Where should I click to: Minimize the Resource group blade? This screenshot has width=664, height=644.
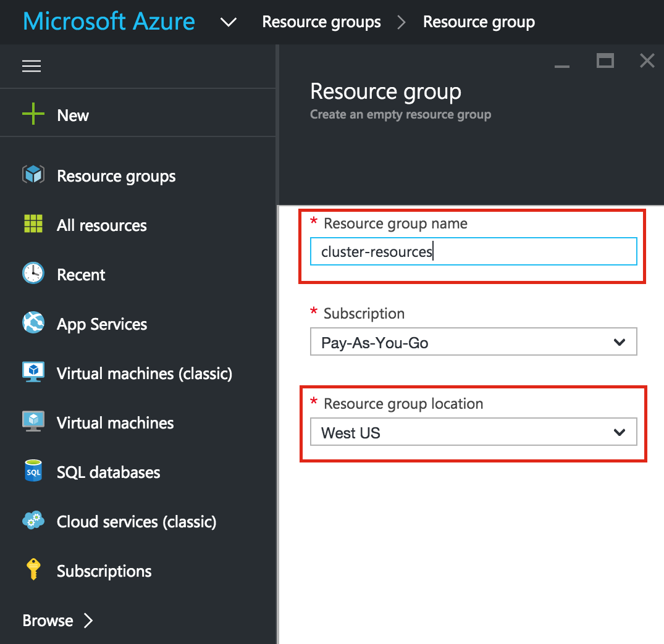tap(562, 66)
